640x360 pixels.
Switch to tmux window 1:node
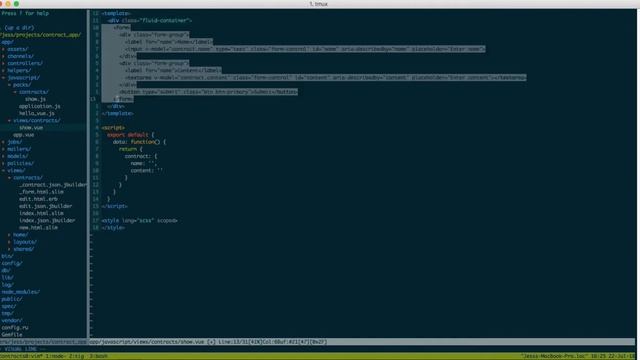[54, 356]
